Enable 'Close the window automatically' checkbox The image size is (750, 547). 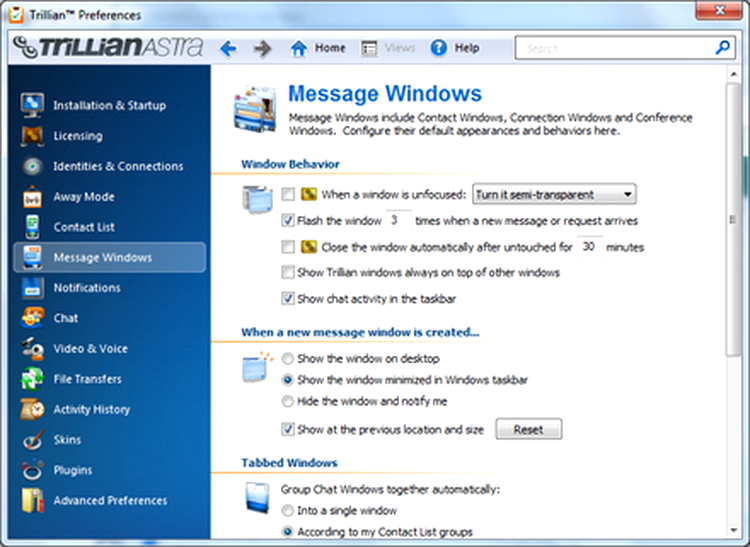pos(288,247)
